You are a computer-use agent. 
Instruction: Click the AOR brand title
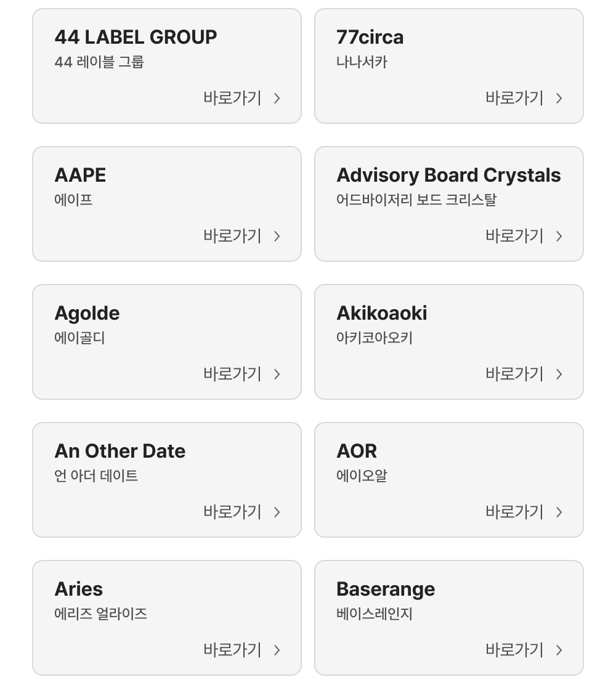click(357, 451)
